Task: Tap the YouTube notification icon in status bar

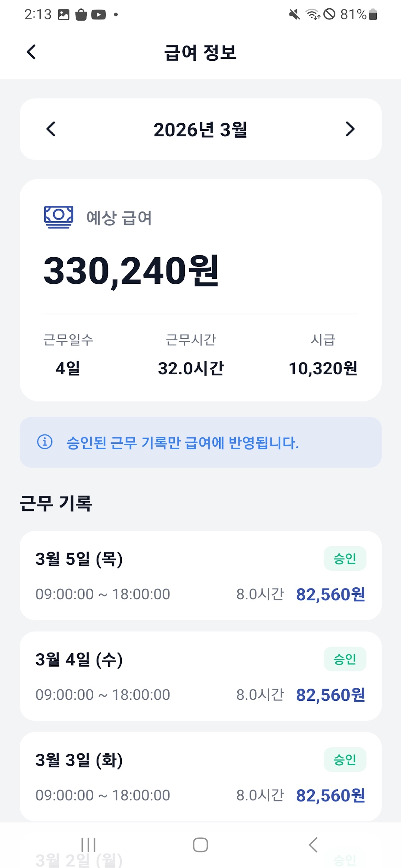Action: point(98,15)
